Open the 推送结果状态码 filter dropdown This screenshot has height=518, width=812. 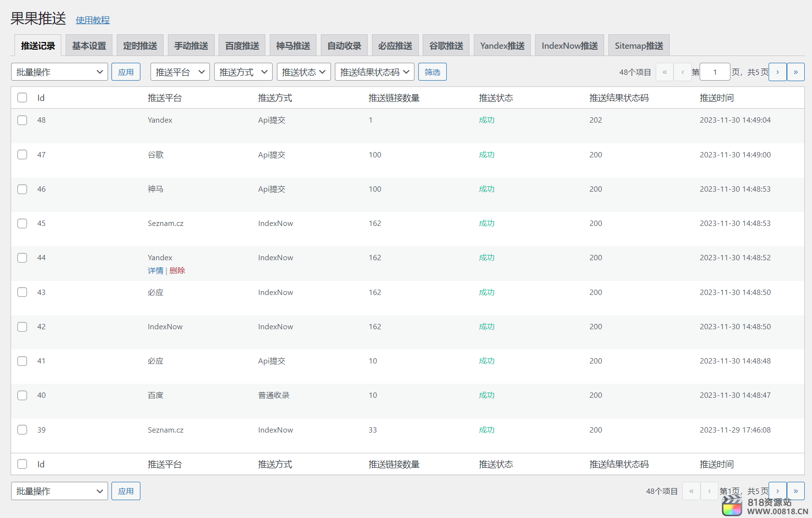(374, 72)
